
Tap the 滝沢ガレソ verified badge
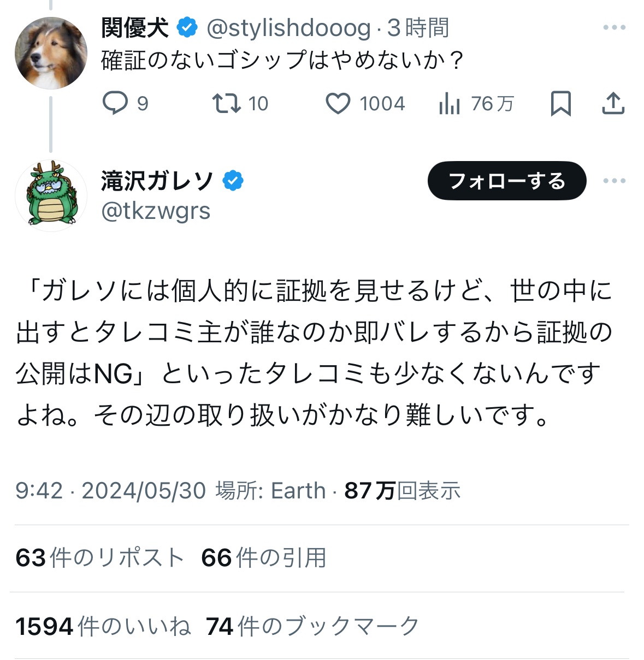point(233,181)
